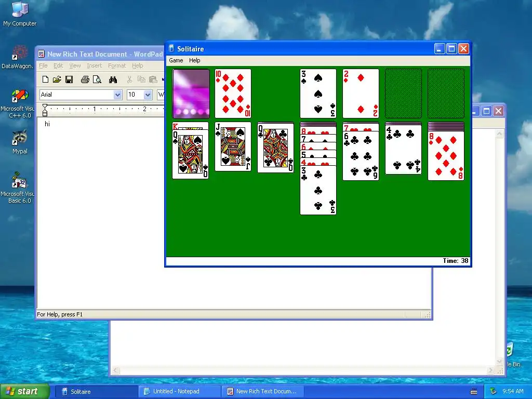The width and height of the screenshot is (532, 399).
Task: Switch to Solitaire taskbar button
Action: (96, 392)
